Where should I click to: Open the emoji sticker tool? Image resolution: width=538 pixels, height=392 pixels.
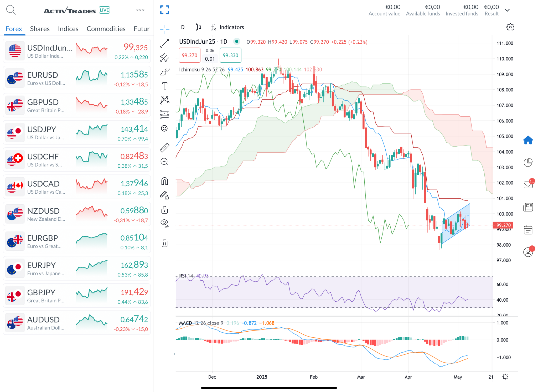(164, 128)
